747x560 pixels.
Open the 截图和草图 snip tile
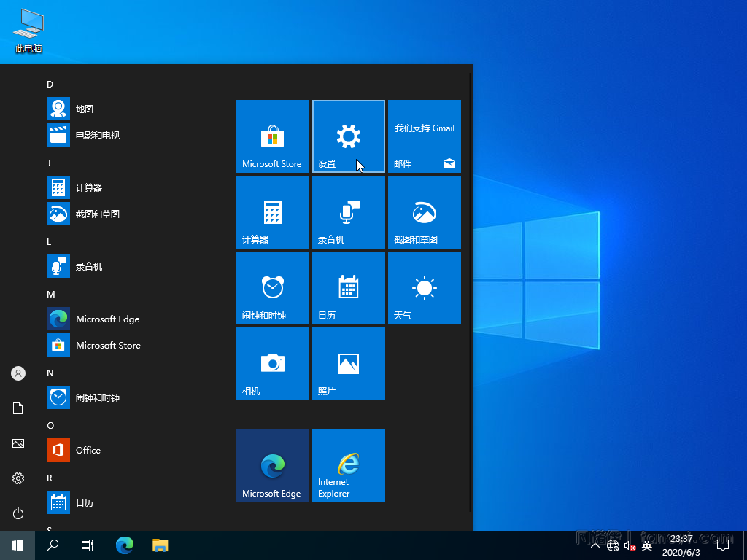(424, 212)
